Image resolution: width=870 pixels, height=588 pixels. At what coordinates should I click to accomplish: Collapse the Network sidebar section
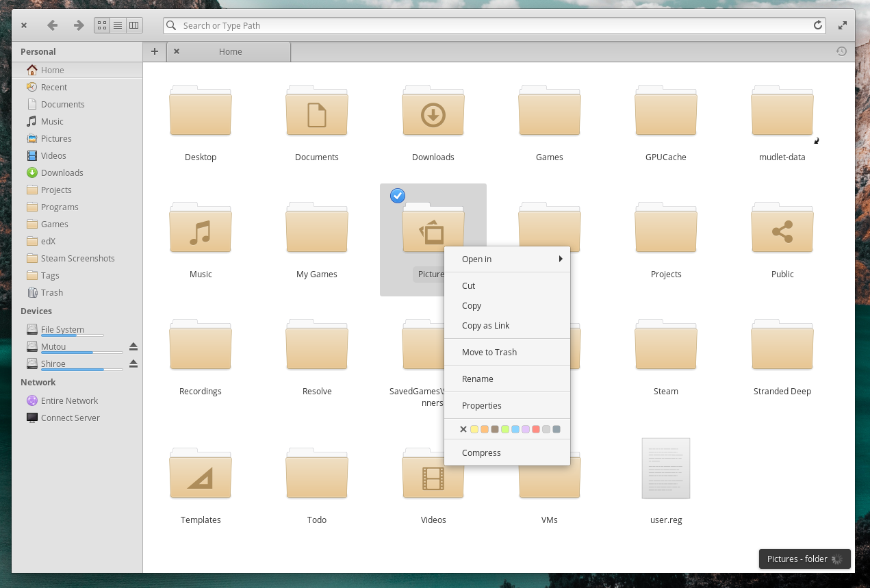point(38,382)
